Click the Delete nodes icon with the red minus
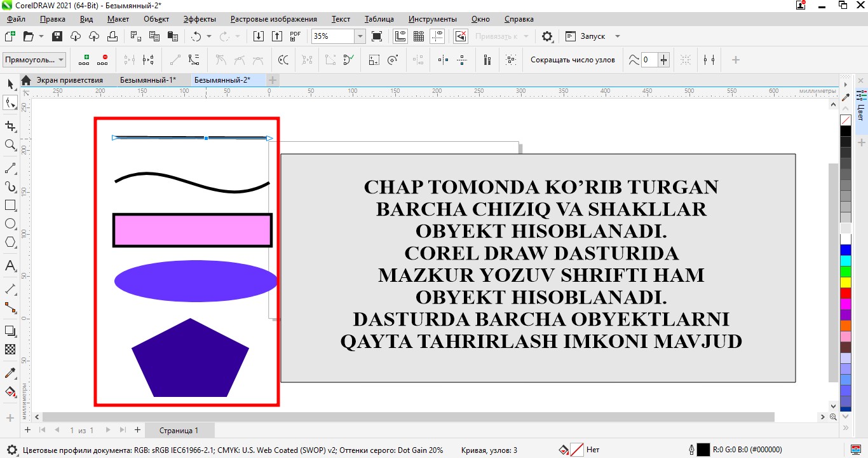The width and height of the screenshot is (868, 458). click(x=102, y=60)
